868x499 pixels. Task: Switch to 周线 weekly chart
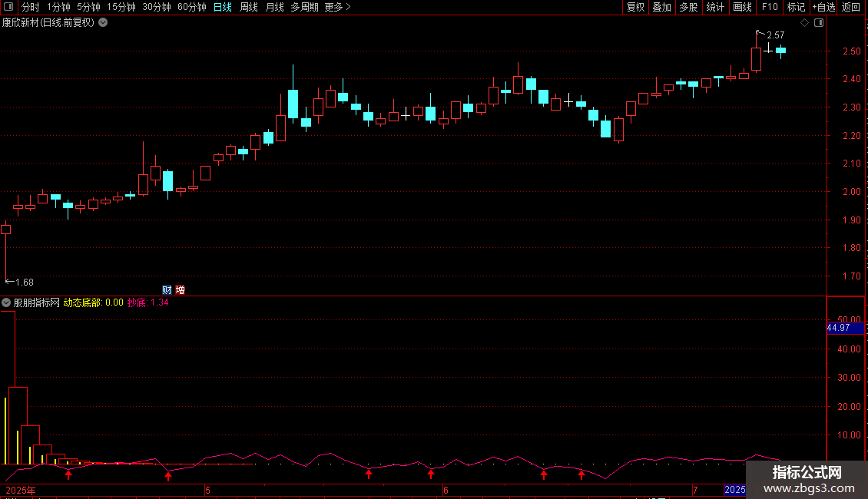[249, 7]
